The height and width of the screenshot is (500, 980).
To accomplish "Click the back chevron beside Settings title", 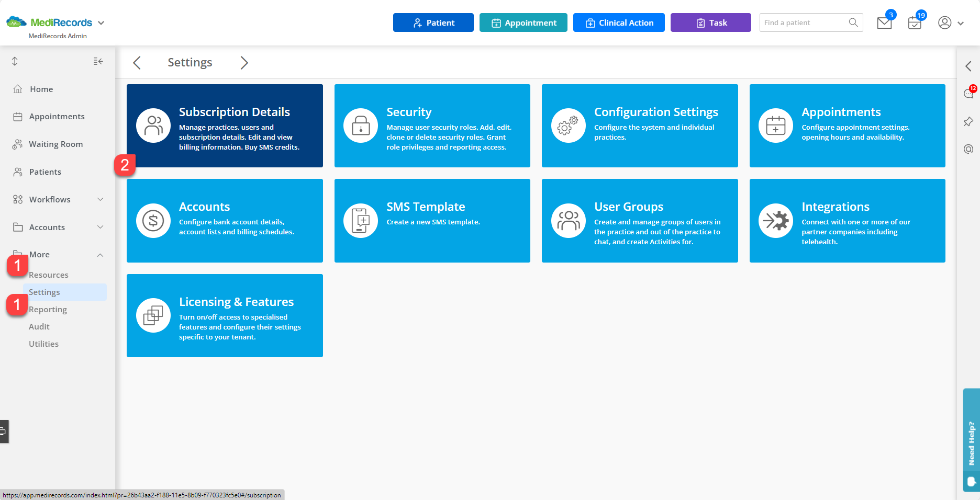I will [x=137, y=62].
